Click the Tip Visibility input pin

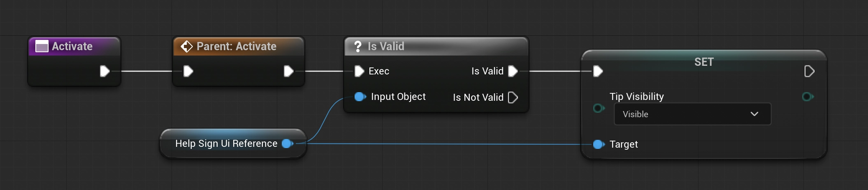pos(599,108)
